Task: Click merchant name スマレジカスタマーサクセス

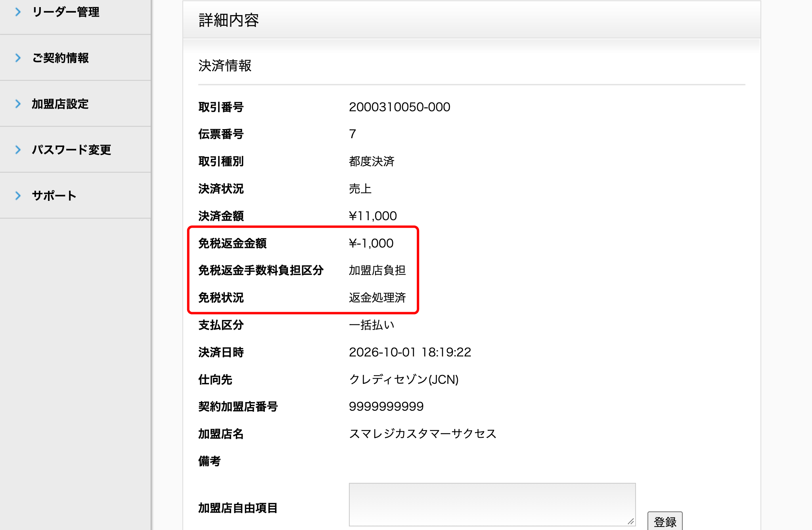Action: [x=423, y=434]
